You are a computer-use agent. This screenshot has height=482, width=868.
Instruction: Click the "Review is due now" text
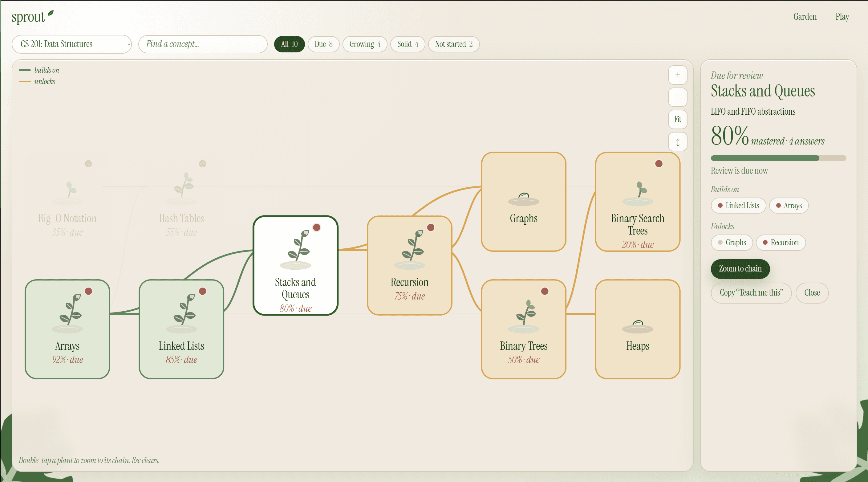tap(739, 170)
